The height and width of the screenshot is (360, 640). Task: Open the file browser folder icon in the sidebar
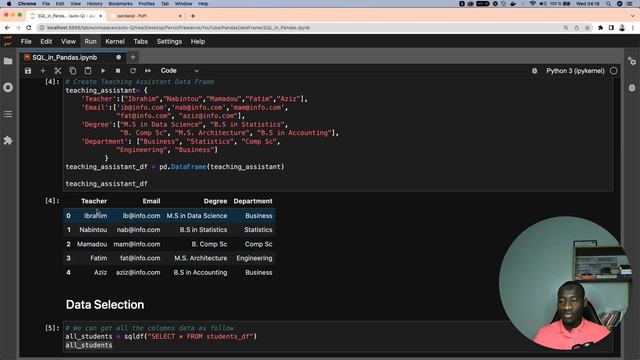coord(8,61)
